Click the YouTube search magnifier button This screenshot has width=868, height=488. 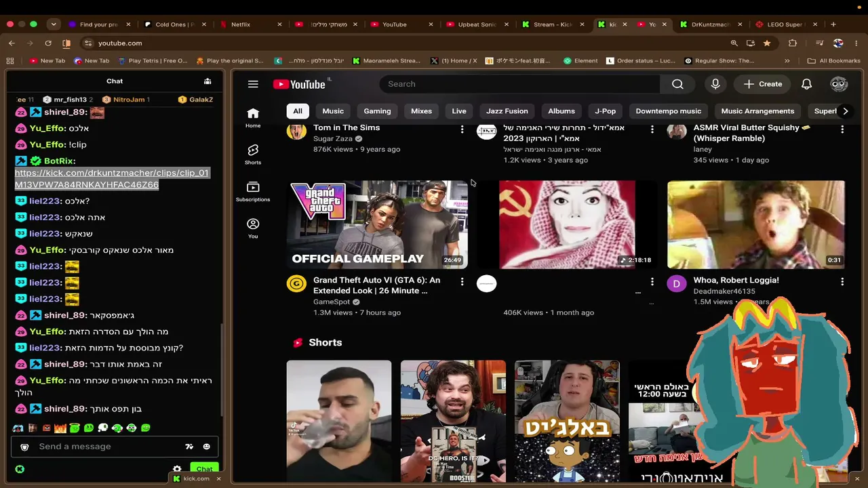coord(677,84)
